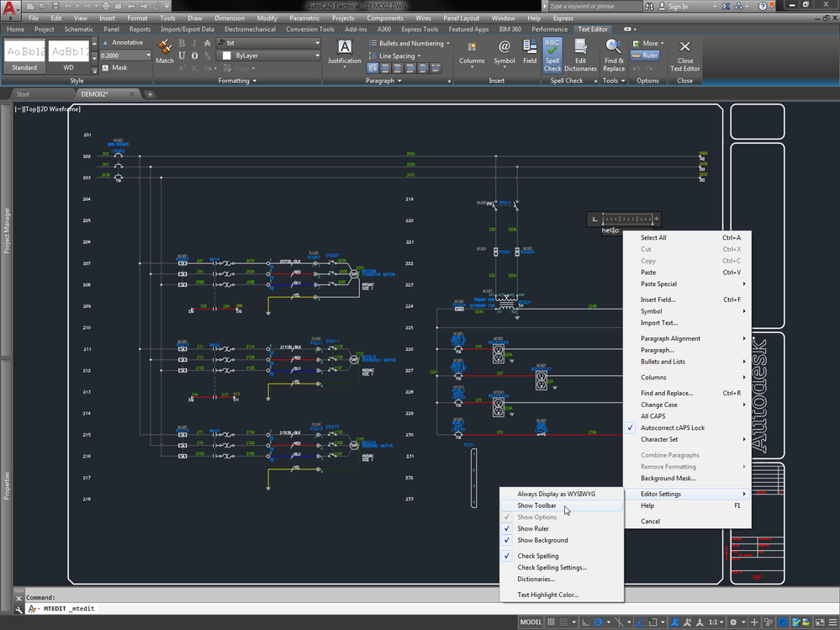Set paragraph alignment to distribute
Image resolution: width=840 pixels, height=630 pixels.
pos(436,68)
